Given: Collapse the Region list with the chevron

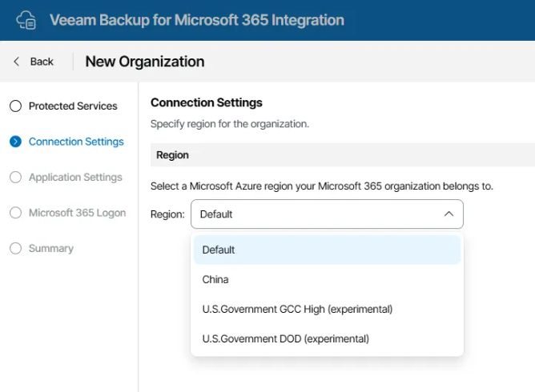Looking at the screenshot, I should pyautogui.click(x=449, y=214).
